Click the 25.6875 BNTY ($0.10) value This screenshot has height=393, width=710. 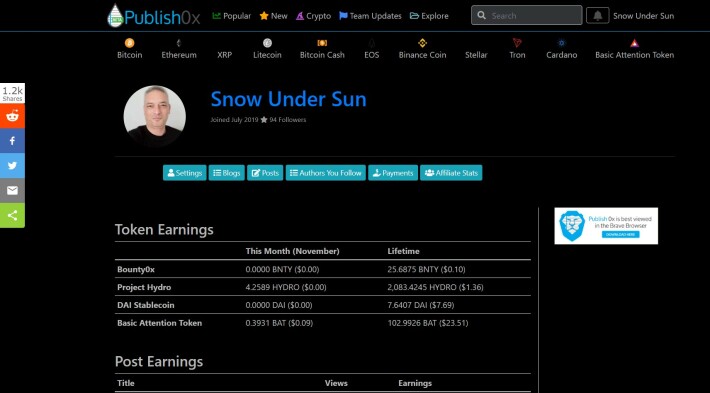tap(427, 269)
